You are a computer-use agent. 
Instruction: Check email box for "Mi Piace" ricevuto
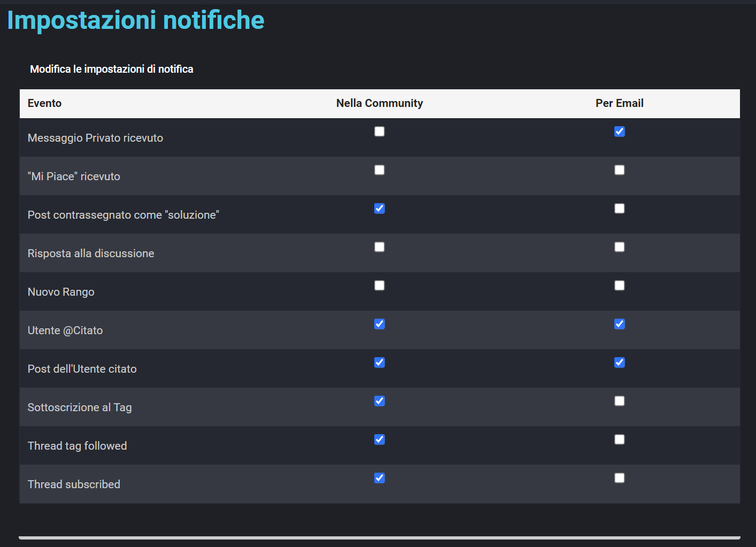619,170
